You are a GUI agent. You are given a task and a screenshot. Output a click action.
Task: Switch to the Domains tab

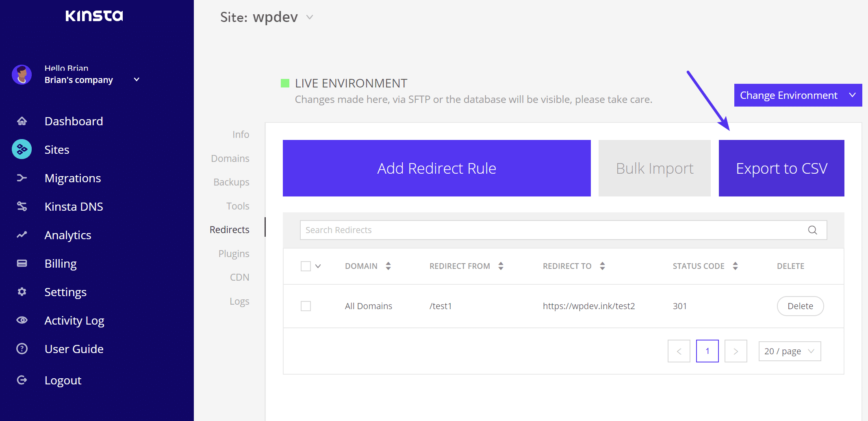tap(230, 158)
